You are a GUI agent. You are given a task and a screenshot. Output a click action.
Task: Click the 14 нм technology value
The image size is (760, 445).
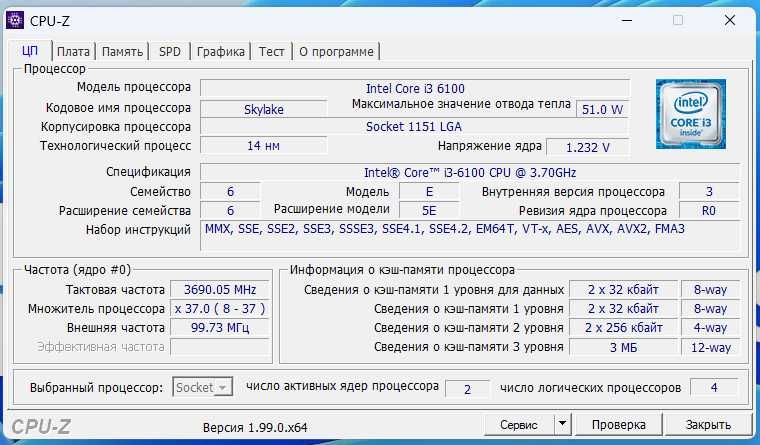click(x=264, y=145)
